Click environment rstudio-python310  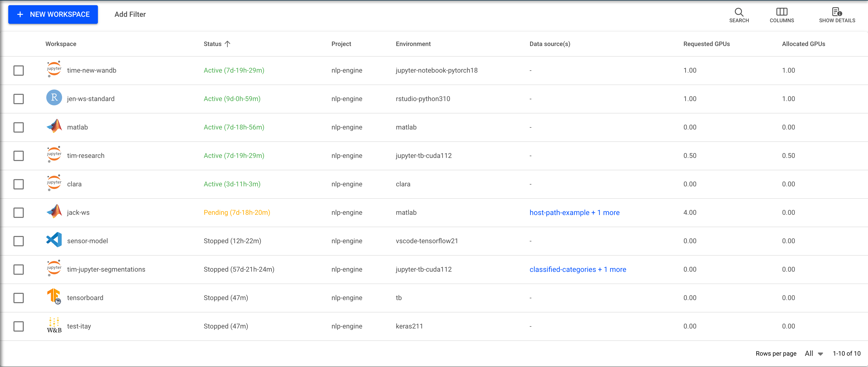pos(423,99)
